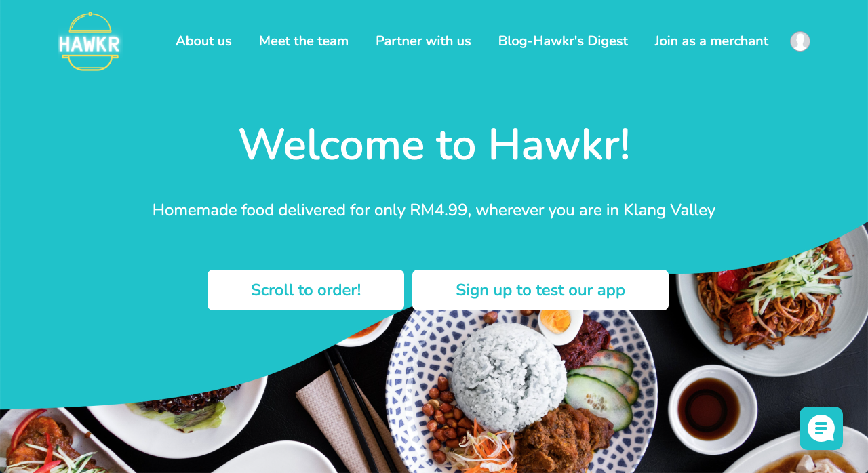Open the user profile avatar icon
The image size is (868, 473).
point(800,41)
